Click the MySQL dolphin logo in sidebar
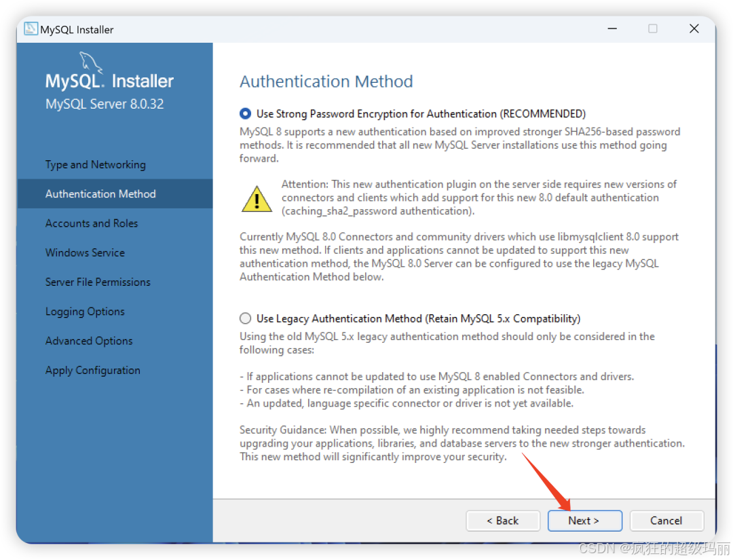 click(x=90, y=62)
